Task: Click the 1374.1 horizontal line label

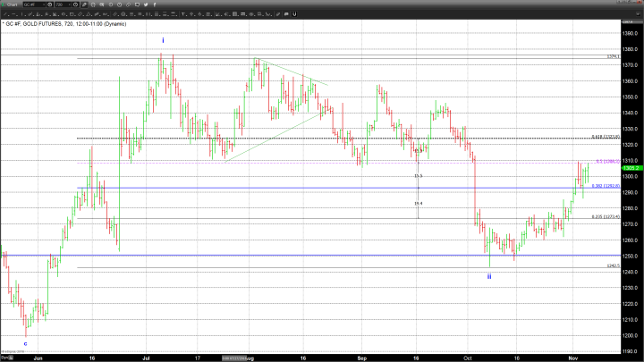Action: [614, 56]
